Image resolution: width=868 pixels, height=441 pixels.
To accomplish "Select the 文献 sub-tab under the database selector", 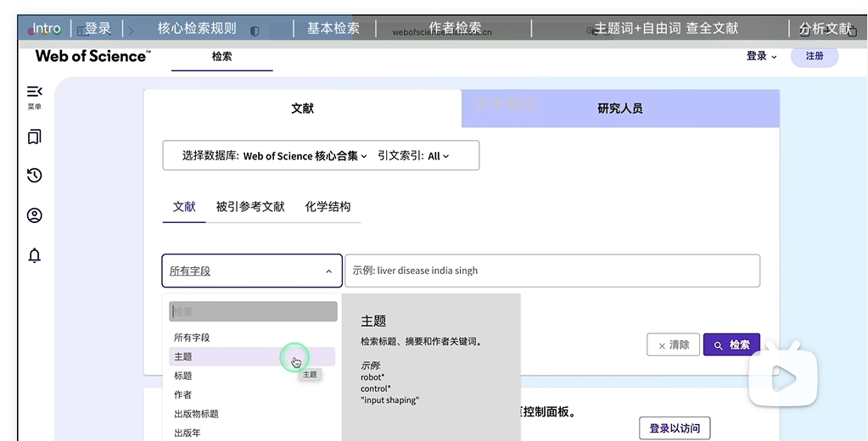I will 184,207.
